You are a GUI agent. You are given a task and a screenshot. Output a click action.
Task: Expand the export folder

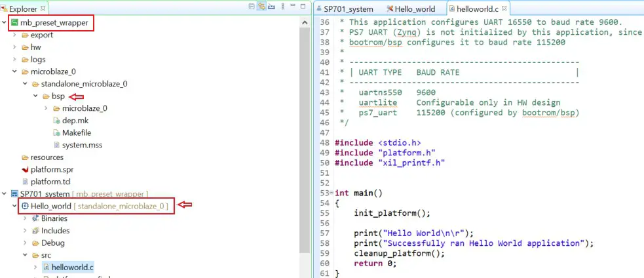click(14, 35)
